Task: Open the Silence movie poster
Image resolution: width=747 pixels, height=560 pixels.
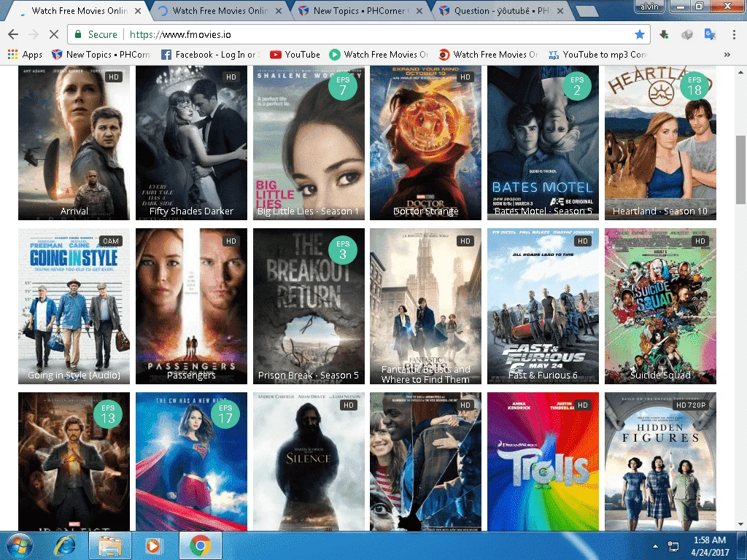Action: (x=309, y=462)
